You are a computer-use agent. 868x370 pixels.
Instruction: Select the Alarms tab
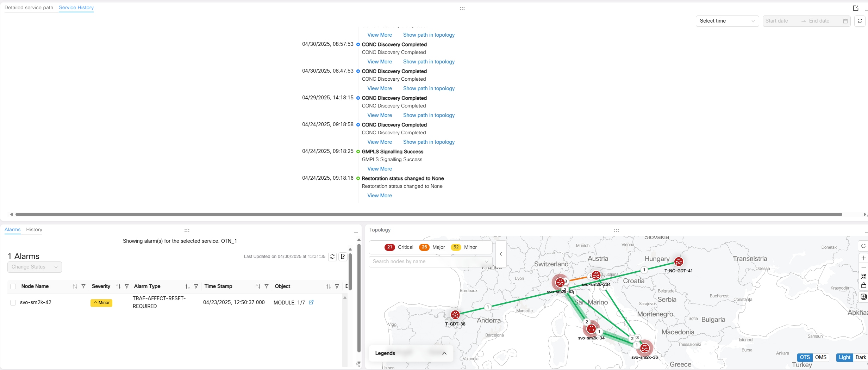click(x=12, y=229)
